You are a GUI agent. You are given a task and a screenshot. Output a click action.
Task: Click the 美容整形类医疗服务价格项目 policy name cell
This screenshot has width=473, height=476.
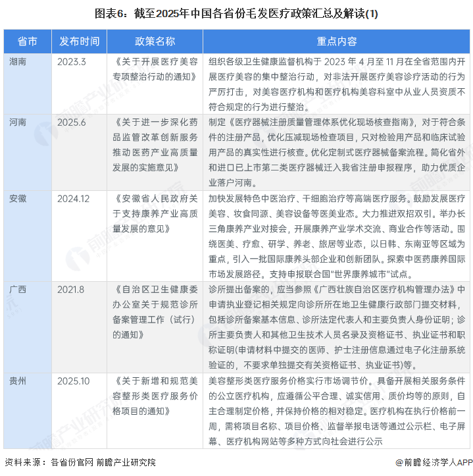click(x=155, y=395)
